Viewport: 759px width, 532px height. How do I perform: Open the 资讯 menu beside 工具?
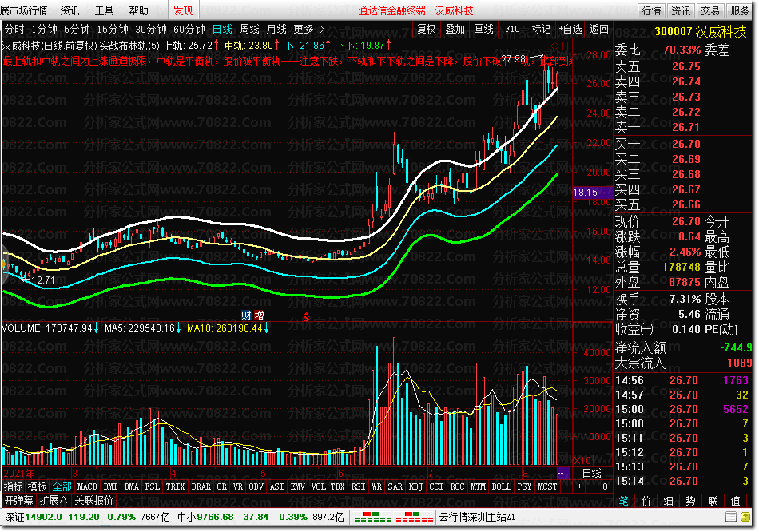70,10
